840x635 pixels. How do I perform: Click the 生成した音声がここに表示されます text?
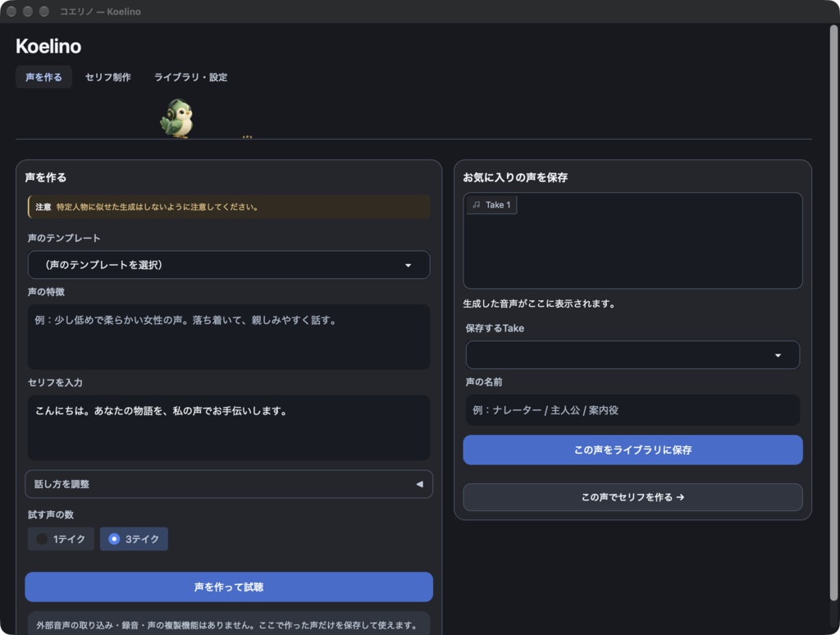[539, 304]
